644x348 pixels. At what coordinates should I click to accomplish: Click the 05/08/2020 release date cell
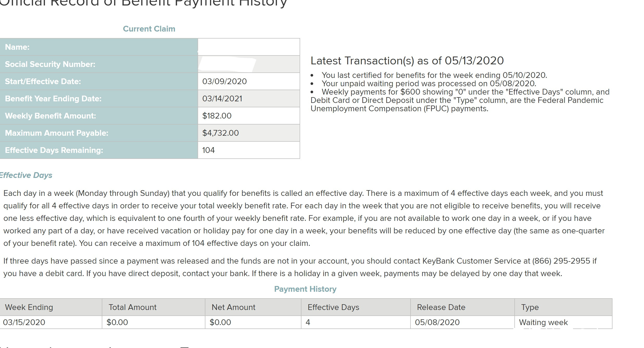click(437, 322)
